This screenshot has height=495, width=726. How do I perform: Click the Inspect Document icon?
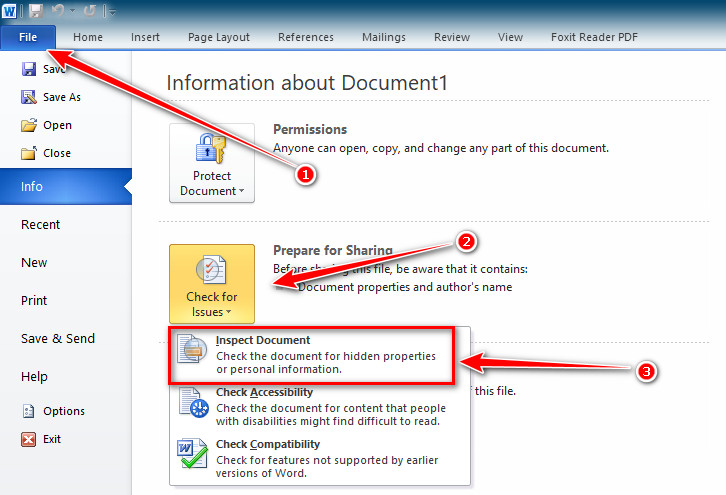[x=191, y=352]
